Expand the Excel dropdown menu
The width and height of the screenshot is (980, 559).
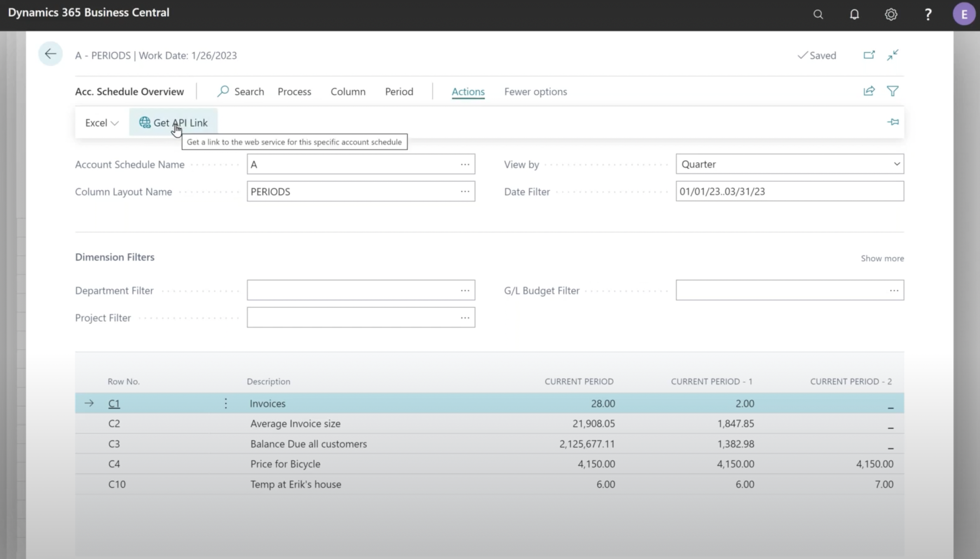point(102,123)
